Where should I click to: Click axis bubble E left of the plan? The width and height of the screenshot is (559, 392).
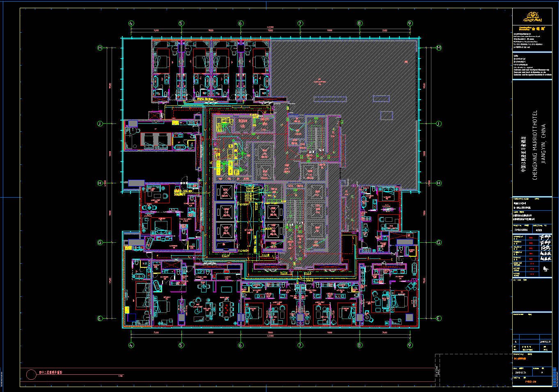pos(100,318)
